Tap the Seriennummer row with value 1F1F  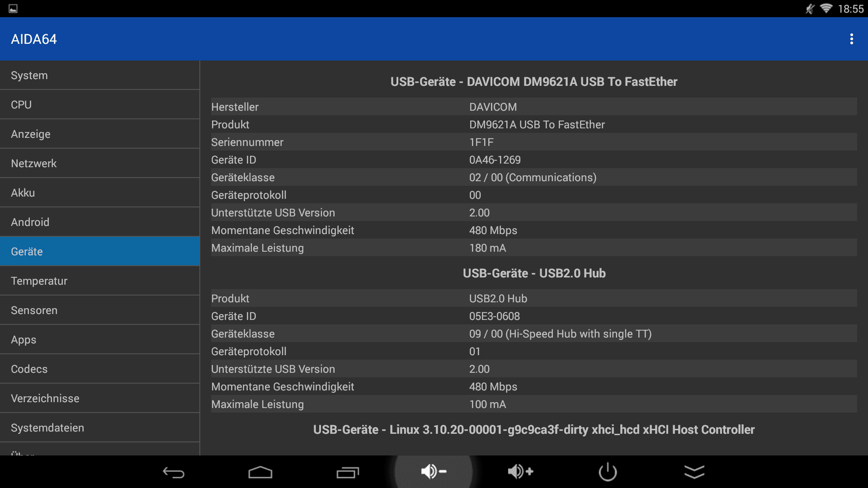coord(533,142)
